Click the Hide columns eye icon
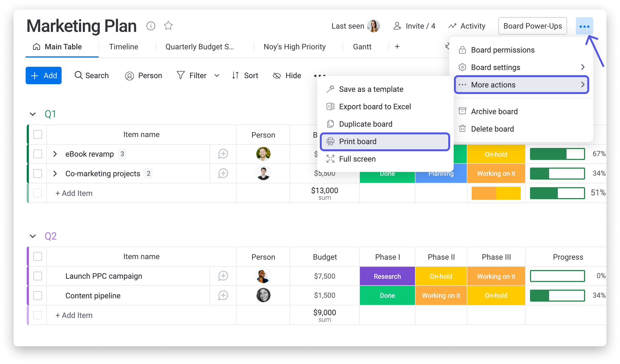The width and height of the screenshot is (620, 364). [277, 76]
